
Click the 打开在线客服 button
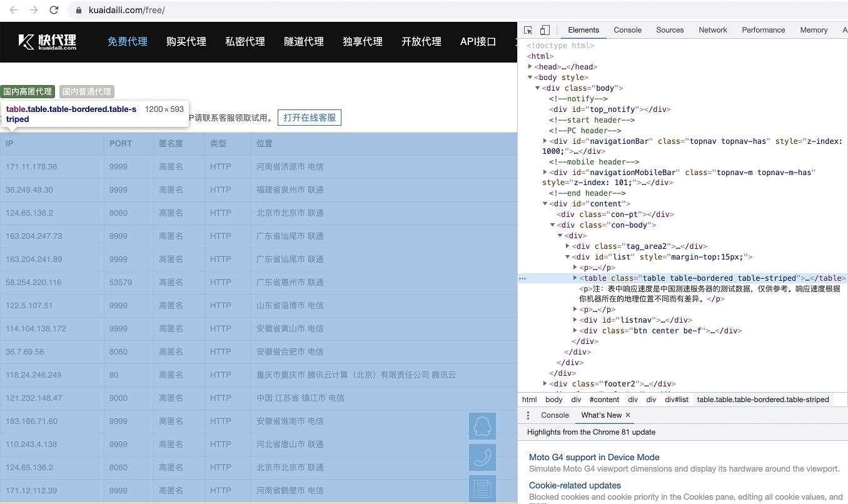click(x=309, y=118)
